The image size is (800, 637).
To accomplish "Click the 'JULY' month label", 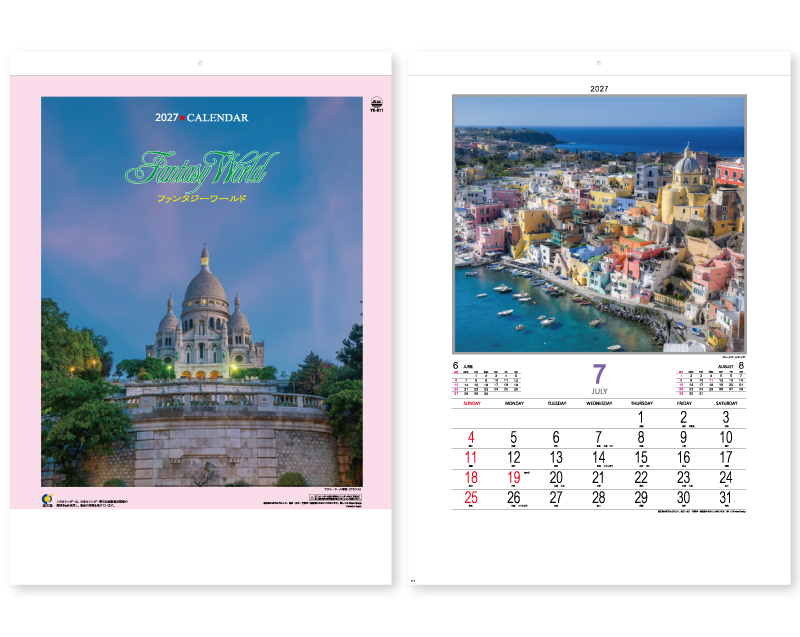I will pyautogui.click(x=599, y=391).
